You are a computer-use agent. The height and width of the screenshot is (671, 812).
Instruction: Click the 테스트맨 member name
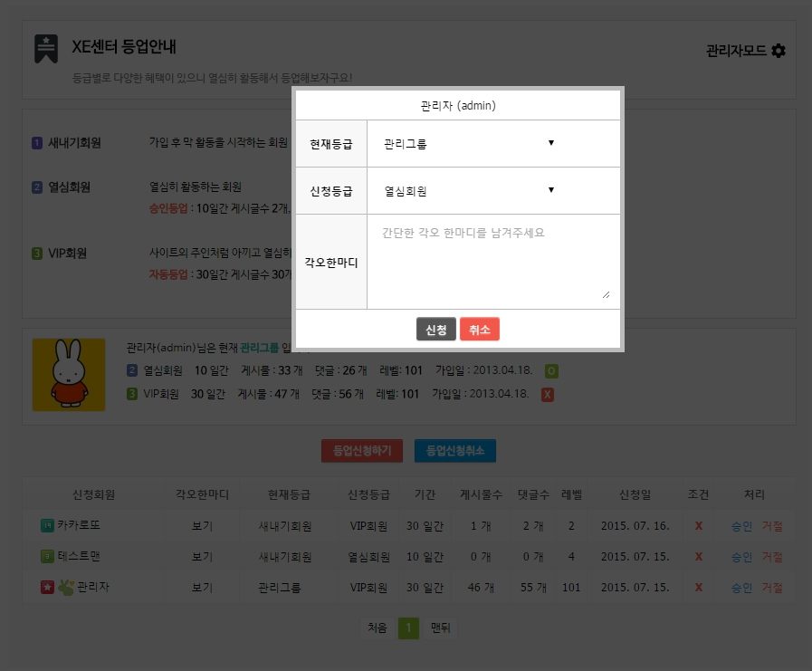79,557
